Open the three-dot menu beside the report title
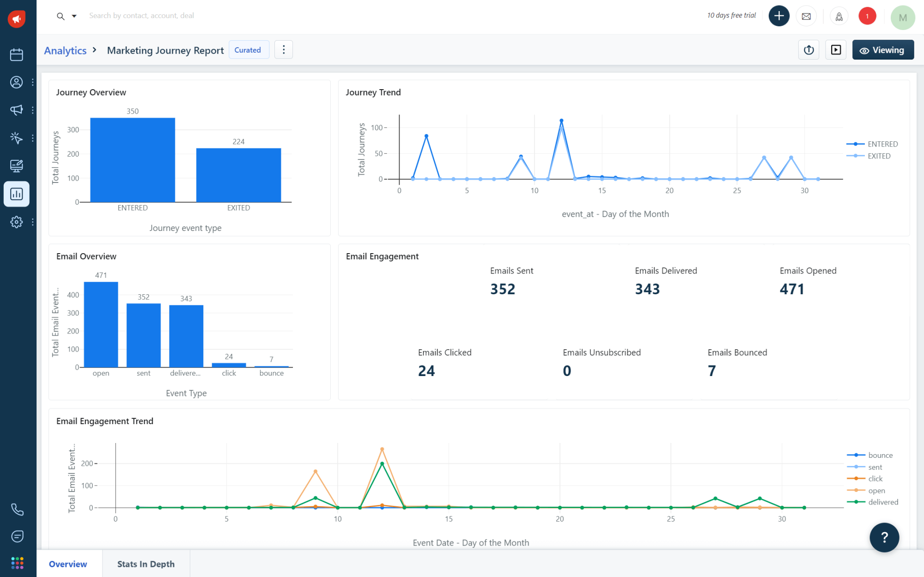 point(284,49)
